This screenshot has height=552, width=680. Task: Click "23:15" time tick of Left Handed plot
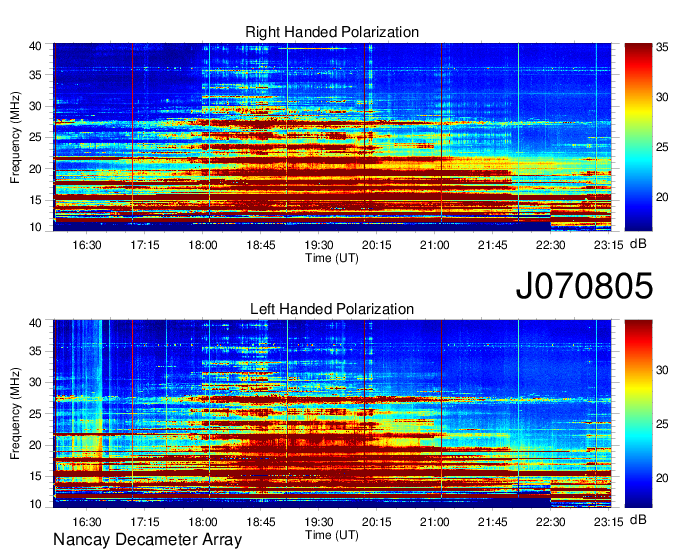pyautogui.click(x=608, y=522)
